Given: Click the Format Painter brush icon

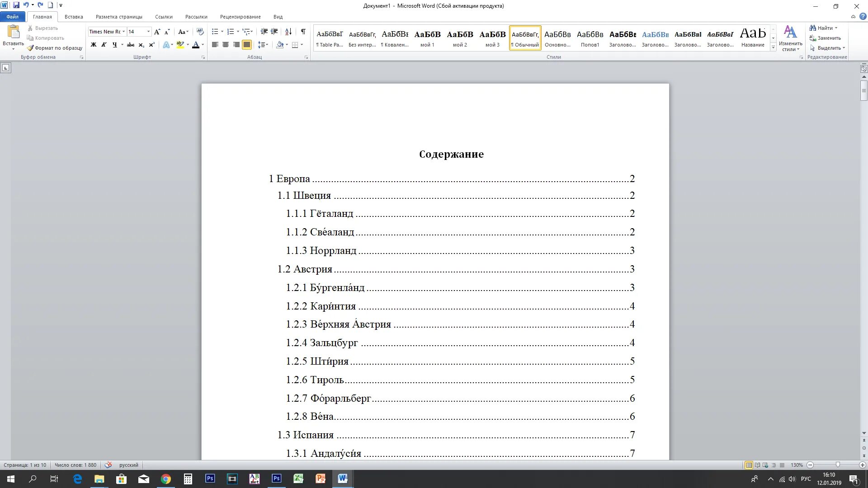Looking at the screenshot, I should (x=31, y=48).
